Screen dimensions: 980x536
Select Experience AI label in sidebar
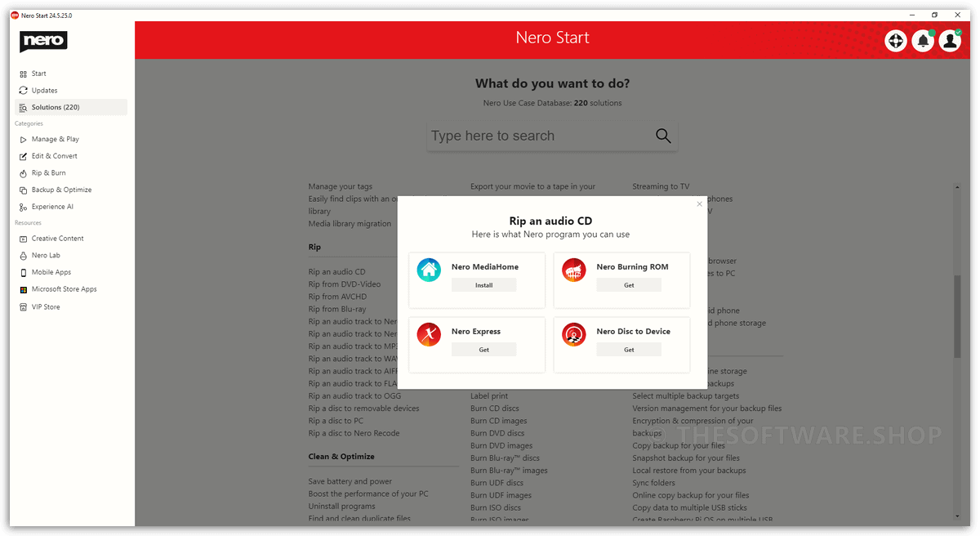(53, 208)
